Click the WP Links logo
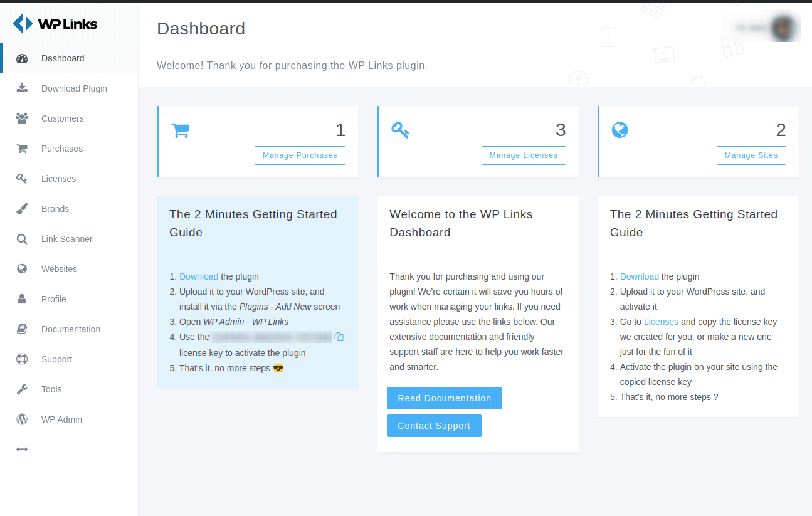Viewport: 812px width, 516px height. pyautogui.click(x=55, y=24)
